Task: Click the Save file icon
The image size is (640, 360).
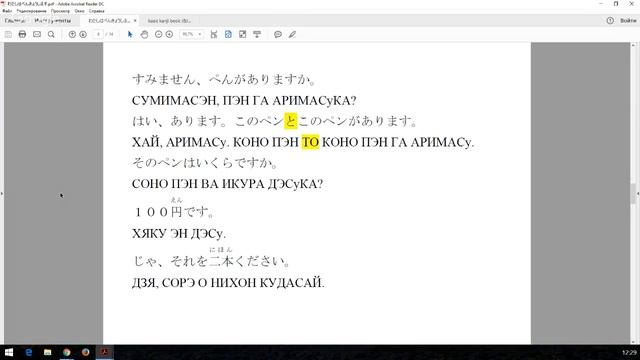Action: (x=8, y=34)
